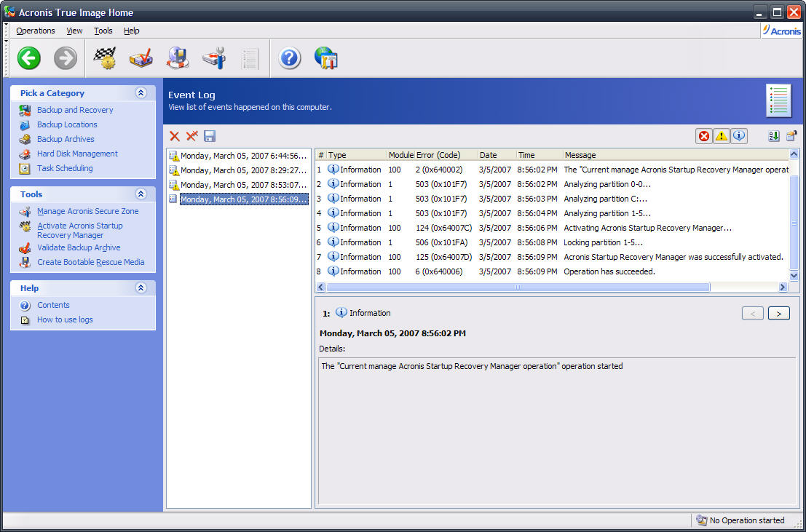Click Activate Acronis Startup Recovery Manager

coord(79,230)
